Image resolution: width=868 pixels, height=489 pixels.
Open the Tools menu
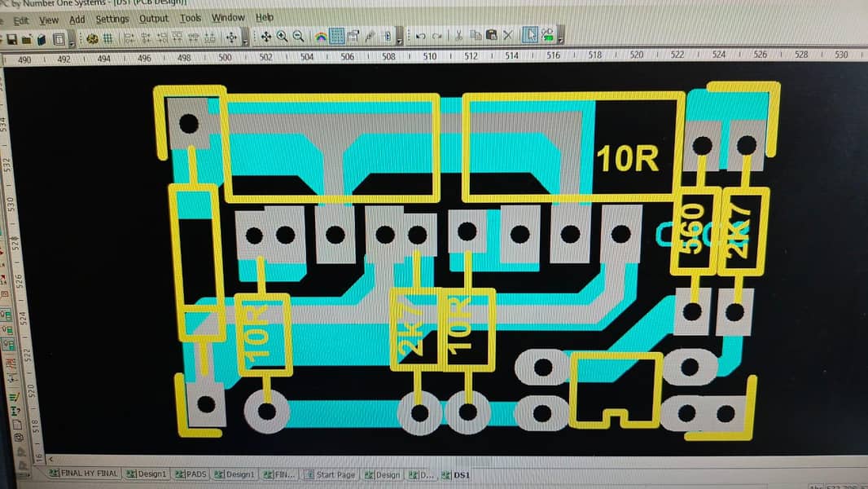click(x=190, y=18)
